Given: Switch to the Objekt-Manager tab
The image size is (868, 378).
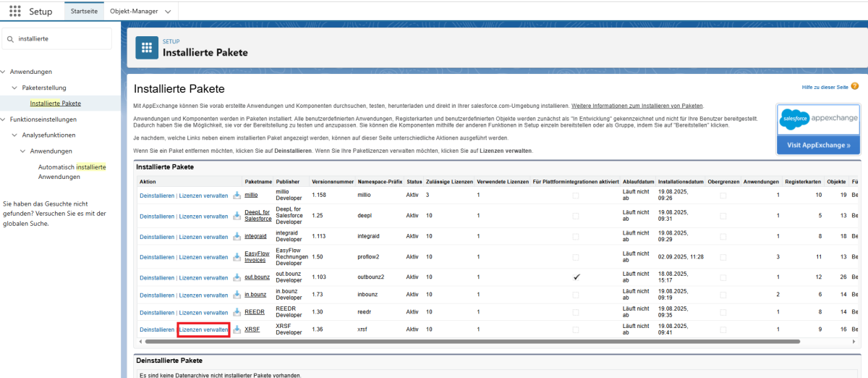Looking at the screenshot, I should (134, 12).
